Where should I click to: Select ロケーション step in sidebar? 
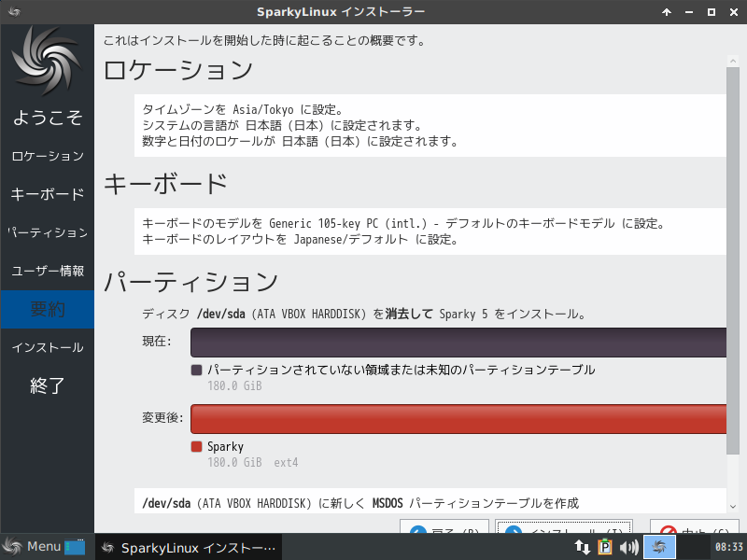48,156
